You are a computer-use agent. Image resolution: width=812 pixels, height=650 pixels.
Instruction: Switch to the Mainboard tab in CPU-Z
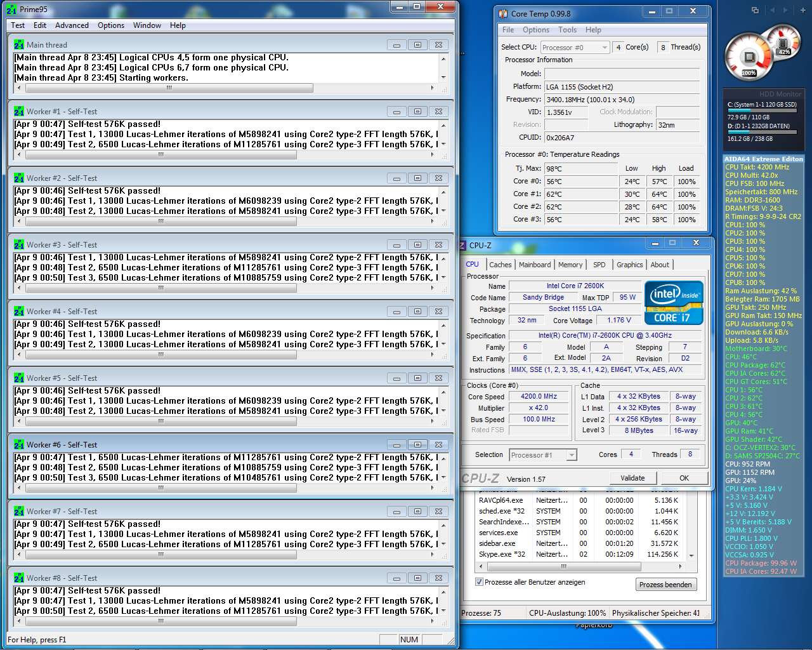pyautogui.click(x=535, y=265)
